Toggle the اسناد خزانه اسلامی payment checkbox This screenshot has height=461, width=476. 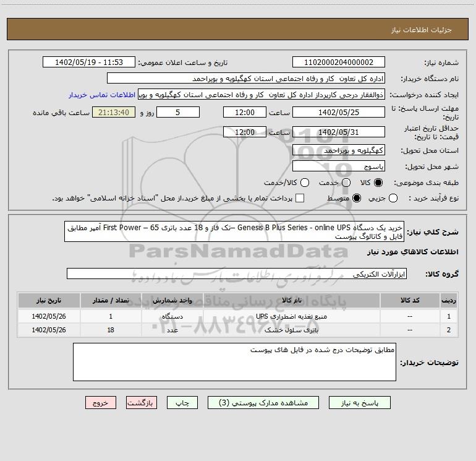point(300,198)
